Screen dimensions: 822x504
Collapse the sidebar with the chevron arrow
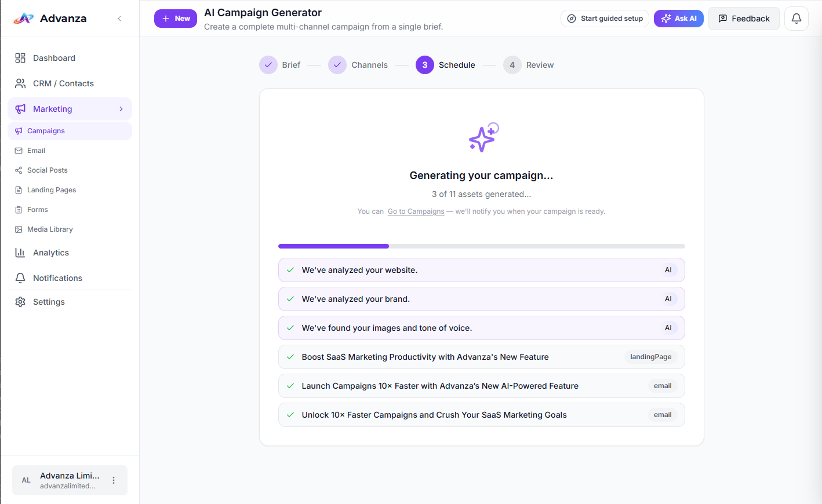pyautogui.click(x=119, y=19)
